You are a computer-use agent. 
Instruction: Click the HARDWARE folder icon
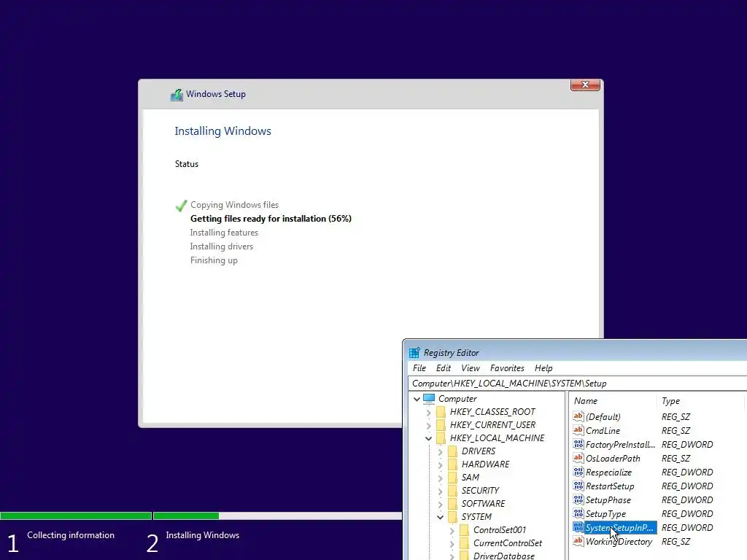(452, 464)
